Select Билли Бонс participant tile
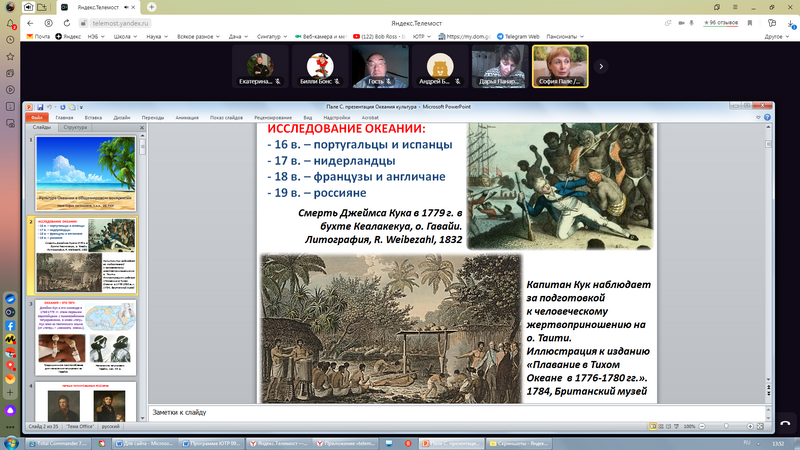The height and width of the screenshot is (450, 800). (x=320, y=66)
